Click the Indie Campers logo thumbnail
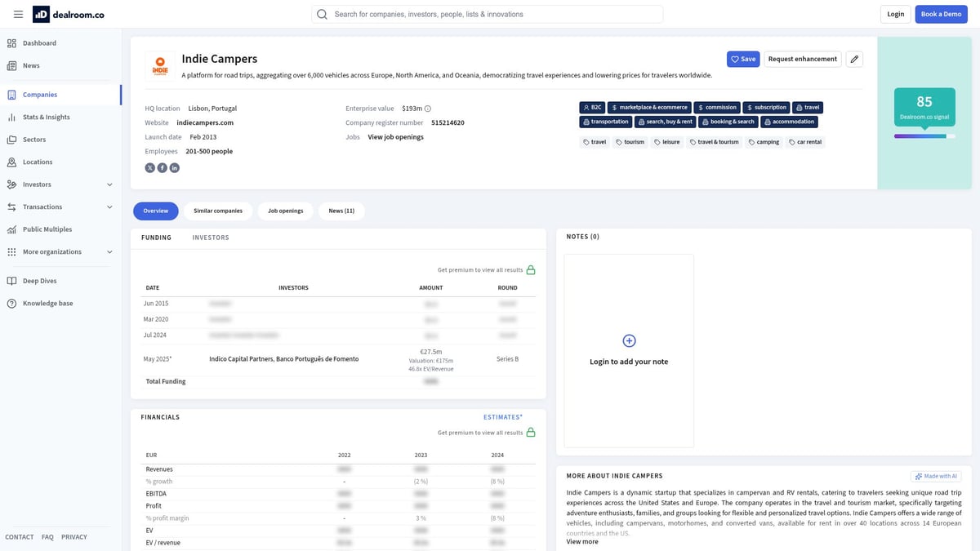This screenshot has width=980, height=551. pos(160,66)
